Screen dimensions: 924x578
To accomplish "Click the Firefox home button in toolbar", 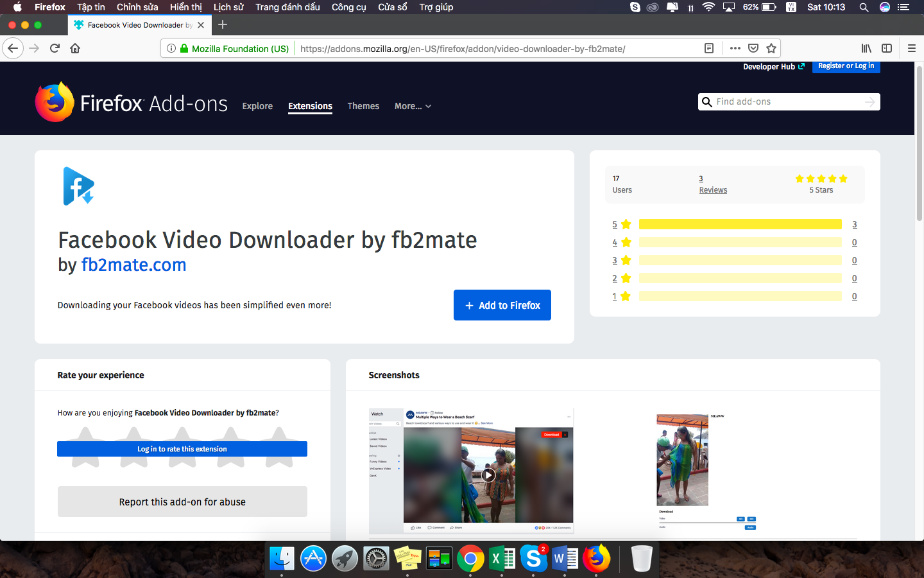I will click(x=75, y=48).
